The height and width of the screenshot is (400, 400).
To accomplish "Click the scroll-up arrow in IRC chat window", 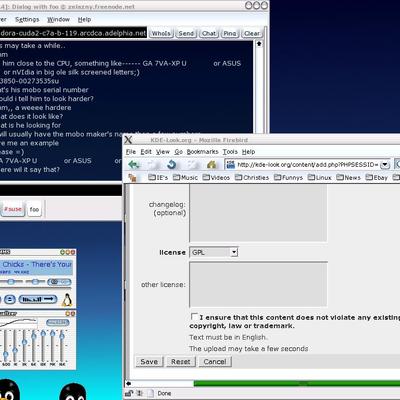I will pyautogui.click(x=259, y=44).
